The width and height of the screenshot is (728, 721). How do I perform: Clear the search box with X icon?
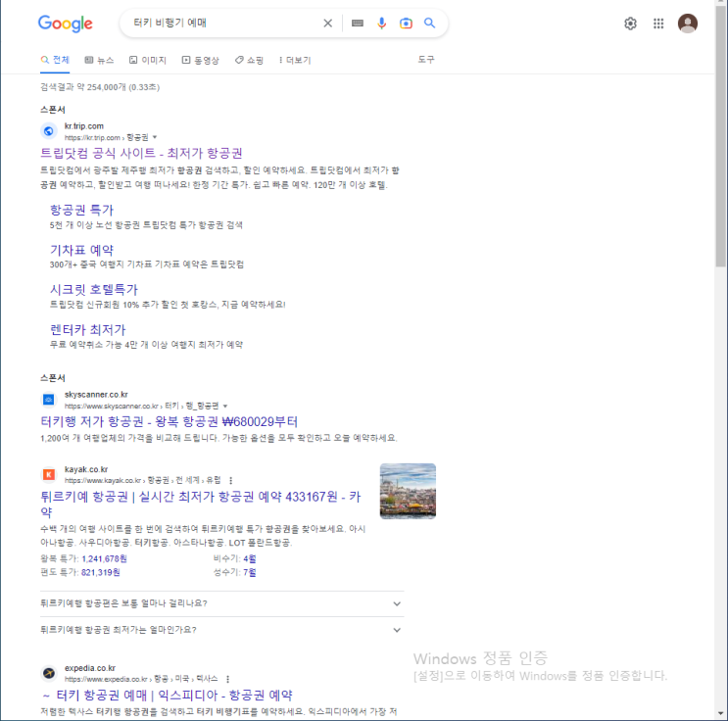point(328,23)
